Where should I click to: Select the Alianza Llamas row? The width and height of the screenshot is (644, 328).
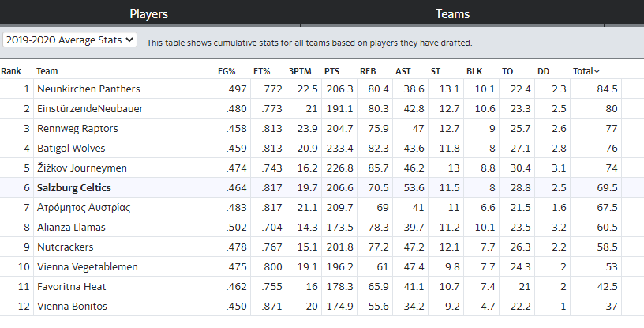(x=310, y=227)
